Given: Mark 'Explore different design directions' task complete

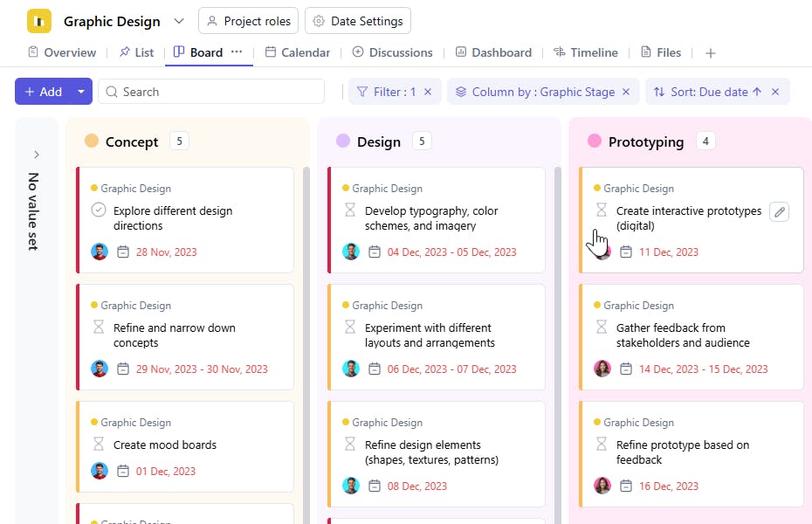Looking at the screenshot, I should (x=99, y=210).
